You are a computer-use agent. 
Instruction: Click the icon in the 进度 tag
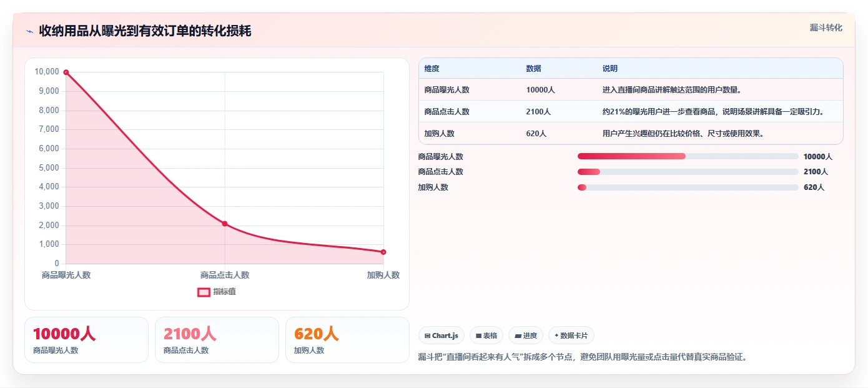[518, 336]
